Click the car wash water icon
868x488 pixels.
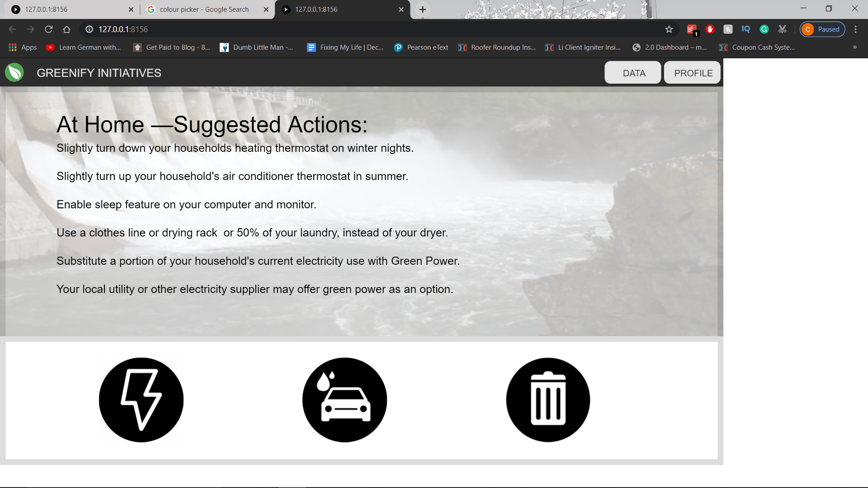pos(344,400)
